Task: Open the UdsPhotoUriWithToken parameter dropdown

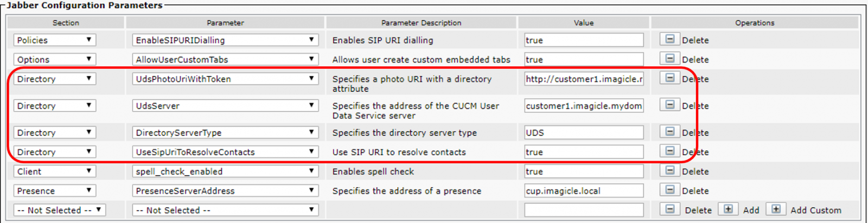Action: click(225, 79)
